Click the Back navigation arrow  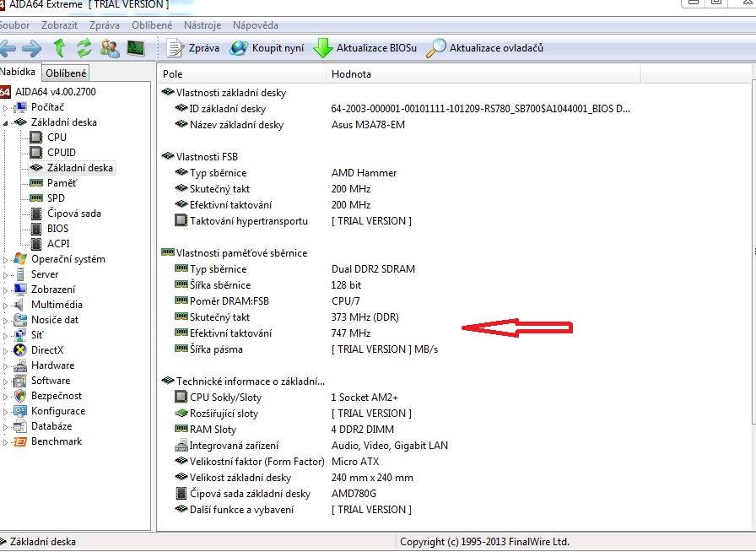tap(8, 48)
